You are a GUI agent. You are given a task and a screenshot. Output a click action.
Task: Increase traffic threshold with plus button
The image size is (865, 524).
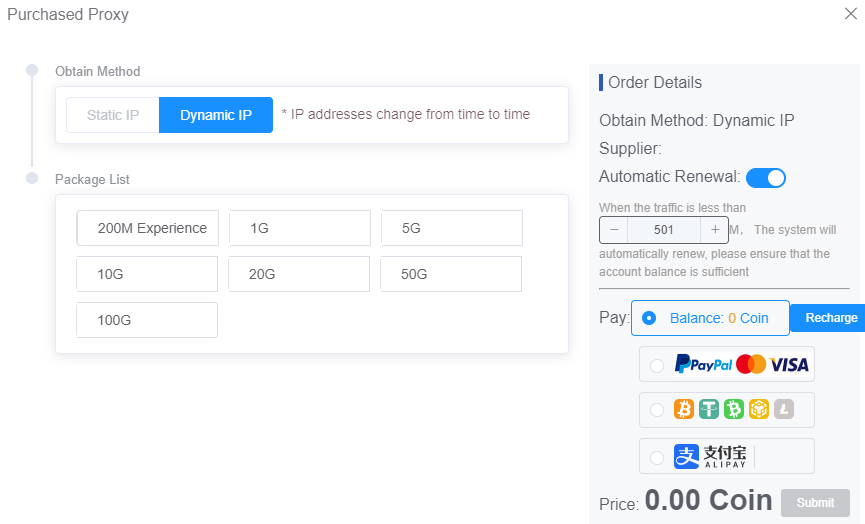[x=715, y=230]
